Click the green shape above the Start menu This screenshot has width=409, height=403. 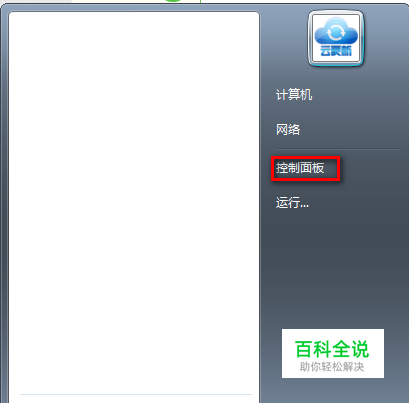click(175, 1)
